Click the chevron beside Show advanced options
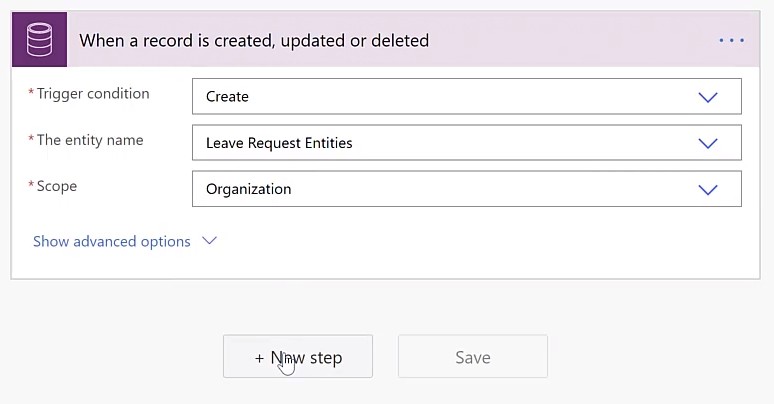Screen dimensions: 774x404 [x=209, y=241]
